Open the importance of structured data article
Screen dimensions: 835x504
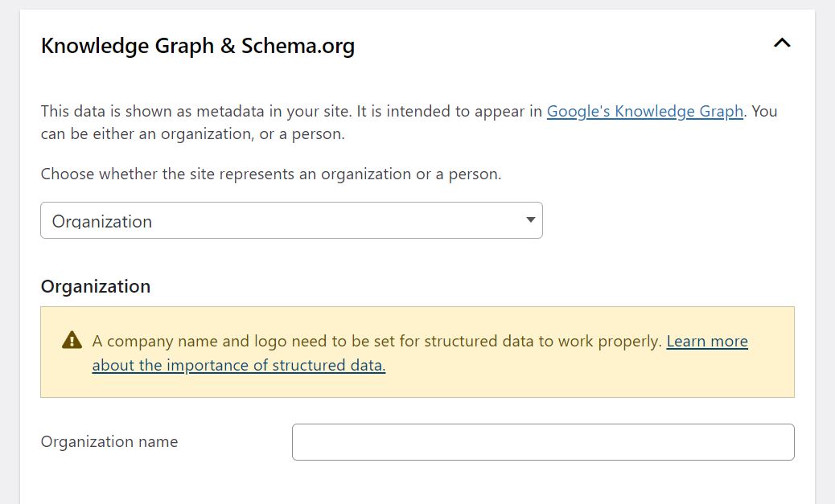(238, 364)
